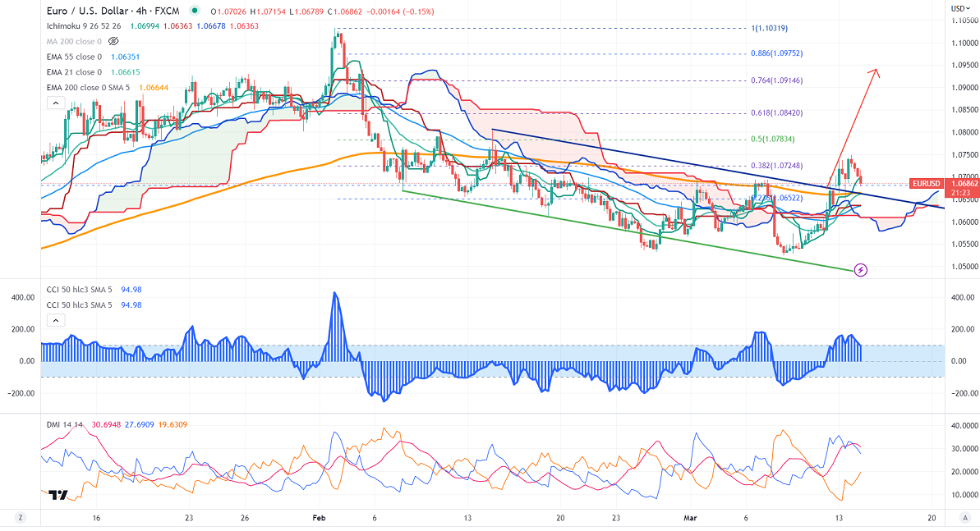This screenshot has width=980, height=531.
Task: Click the crossed-out eye icon beside MA 200
Action: point(113,40)
